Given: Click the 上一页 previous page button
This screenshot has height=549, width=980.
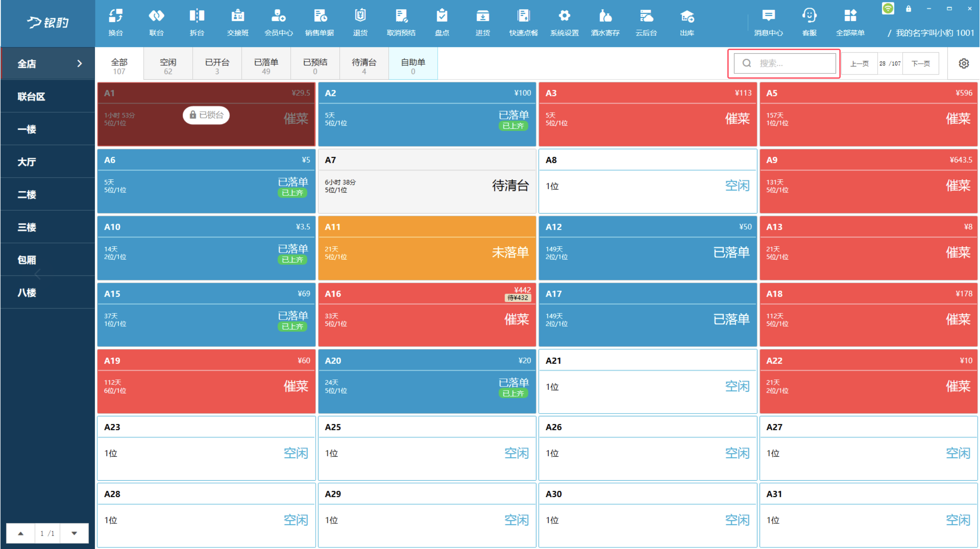Looking at the screenshot, I should click(859, 64).
